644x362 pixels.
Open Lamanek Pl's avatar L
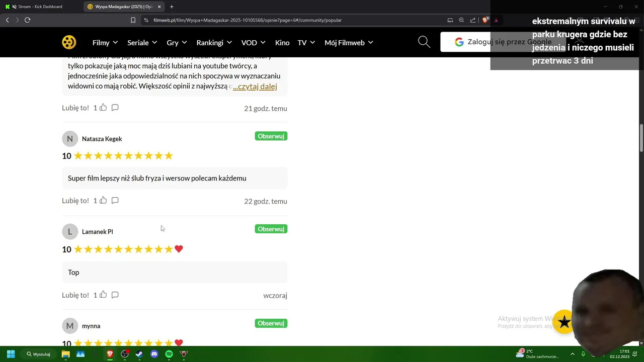click(70, 232)
